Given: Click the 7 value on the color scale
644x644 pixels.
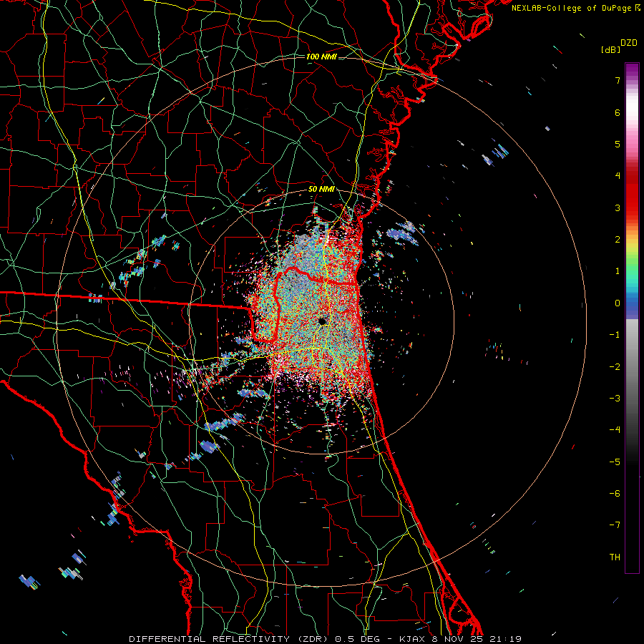Looking at the screenshot, I should tap(618, 80).
